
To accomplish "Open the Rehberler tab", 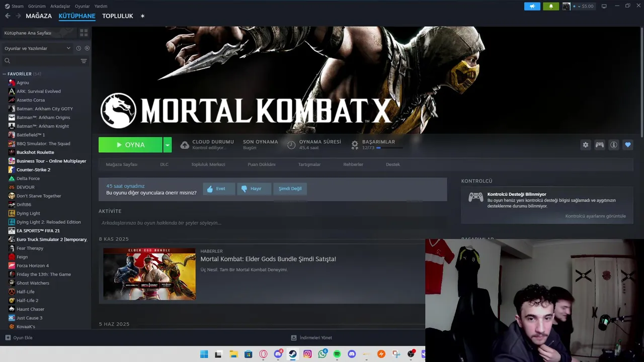I will pyautogui.click(x=353, y=164).
